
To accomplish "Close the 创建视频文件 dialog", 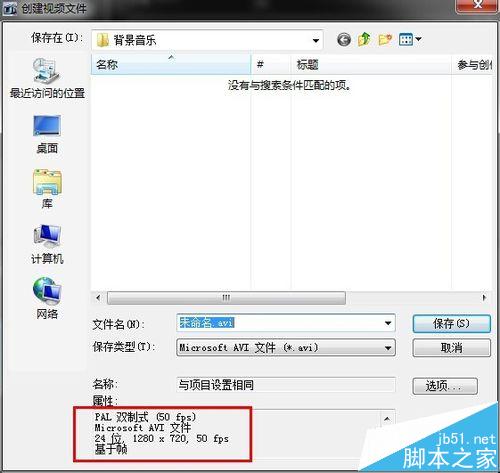I will pos(478,5).
